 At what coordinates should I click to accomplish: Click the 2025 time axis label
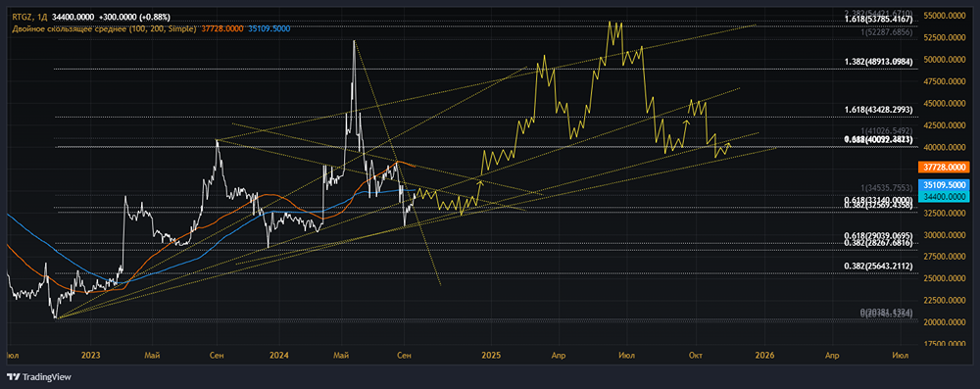click(491, 355)
